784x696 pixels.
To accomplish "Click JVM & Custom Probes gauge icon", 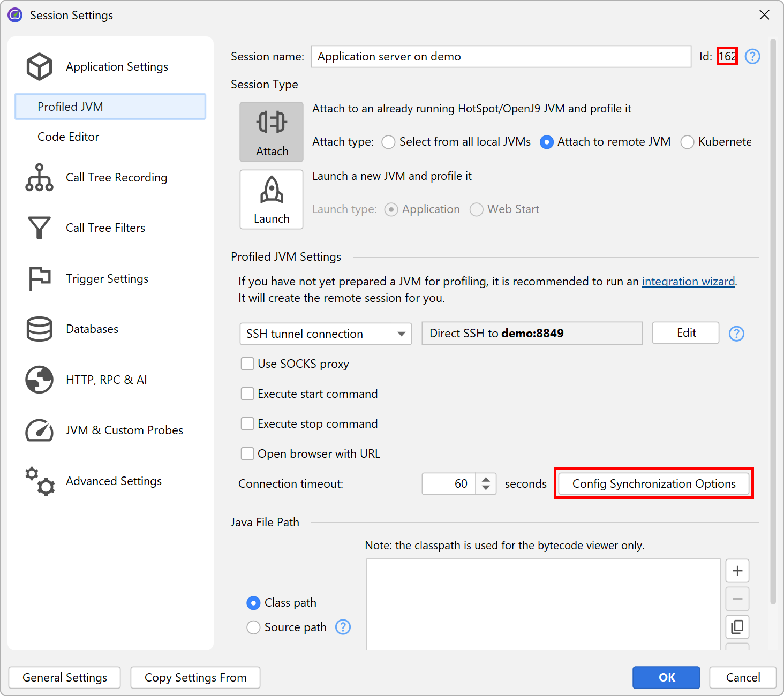I will 39,430.
